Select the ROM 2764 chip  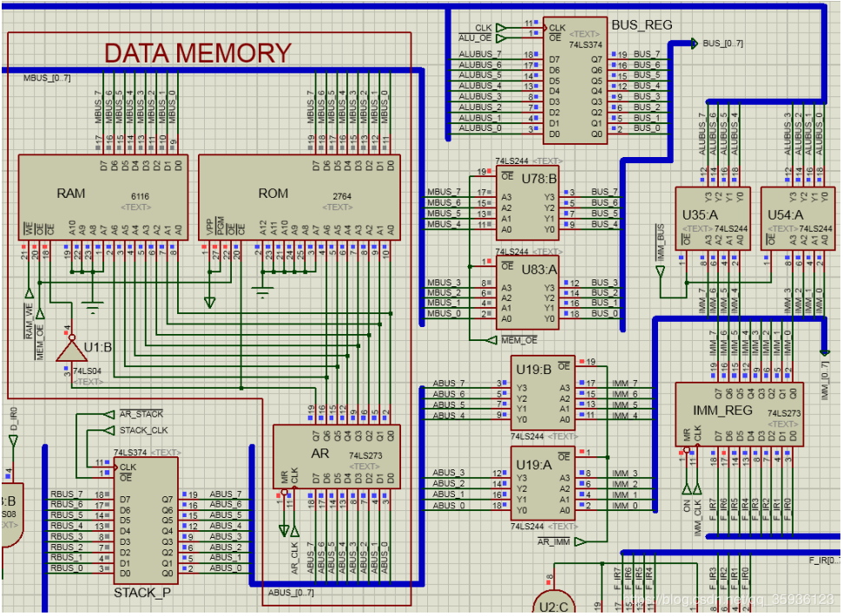(300, 198)
